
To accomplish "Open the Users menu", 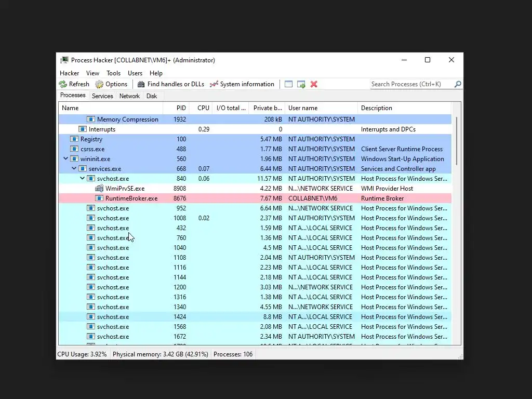I will click(135, 73).
